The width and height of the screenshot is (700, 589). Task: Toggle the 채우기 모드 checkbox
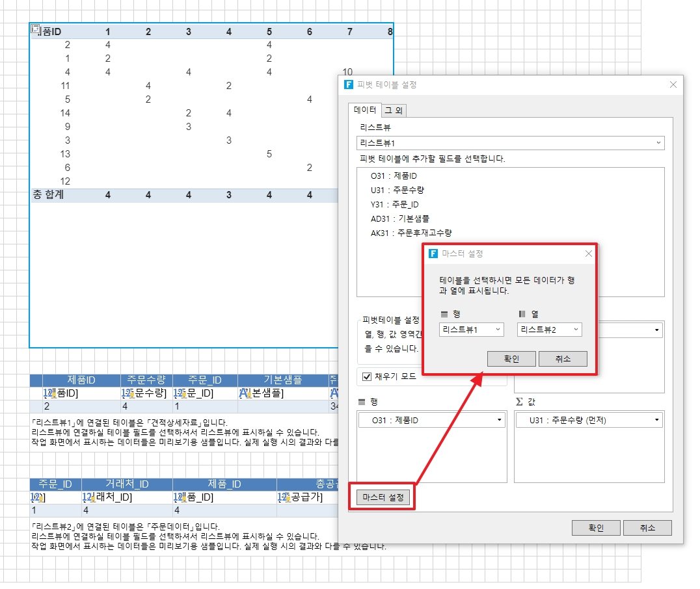367,376
